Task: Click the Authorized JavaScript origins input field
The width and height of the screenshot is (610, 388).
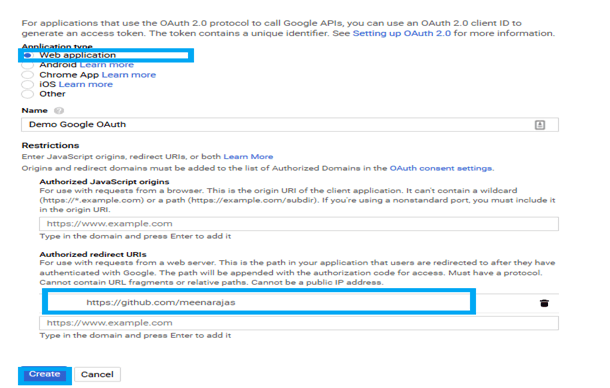Action: point(299,224)
